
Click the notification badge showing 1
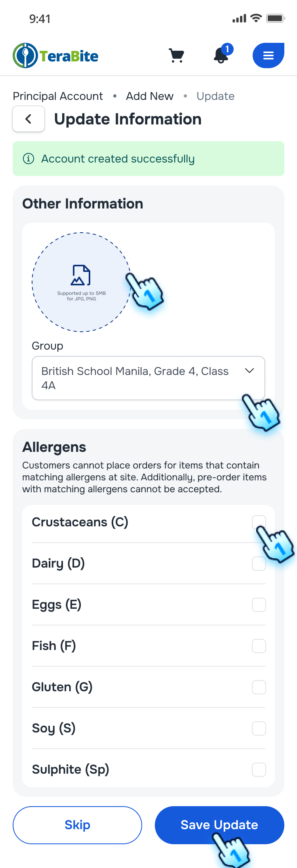pyautogui.click(x=227, y=49)
